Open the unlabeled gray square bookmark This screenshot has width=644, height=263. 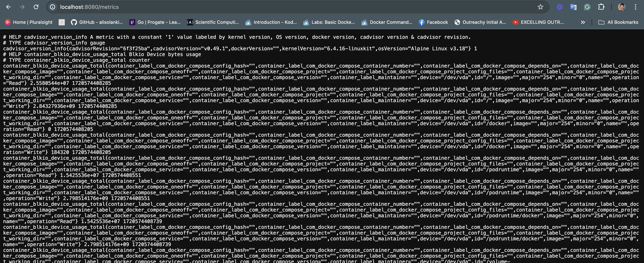coord(62,22)
